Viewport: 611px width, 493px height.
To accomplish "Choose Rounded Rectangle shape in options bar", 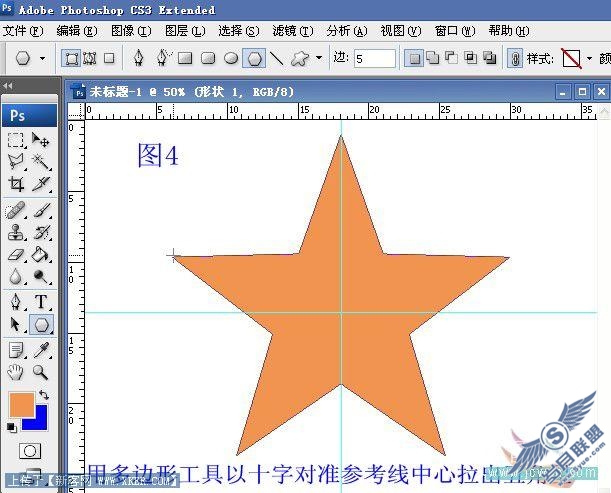I will pos(208,58).
